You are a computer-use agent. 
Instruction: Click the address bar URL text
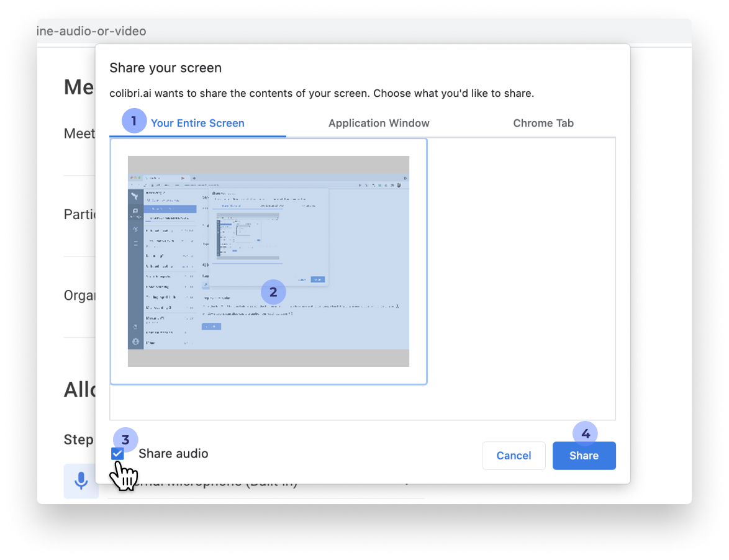pos(91,31)
